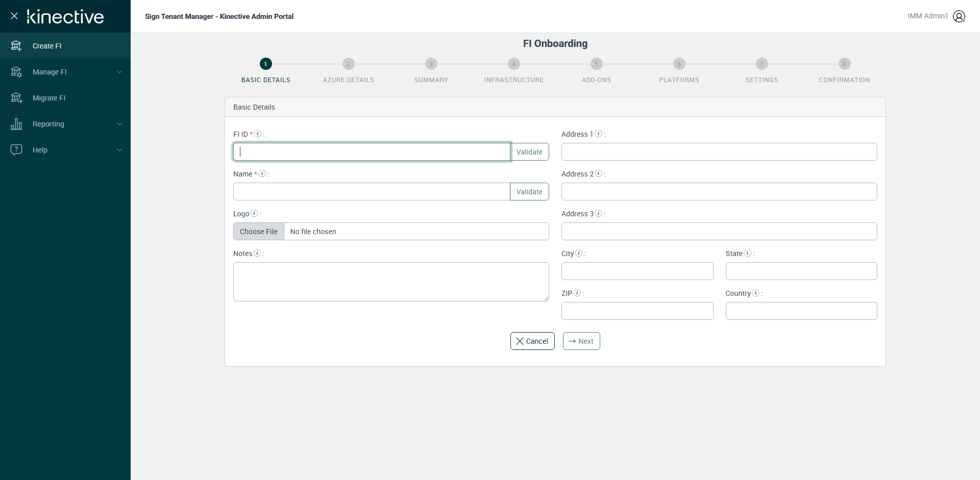Click the info icon next to Address 1
Screen dimensions: 980x480
click(599, 134)
